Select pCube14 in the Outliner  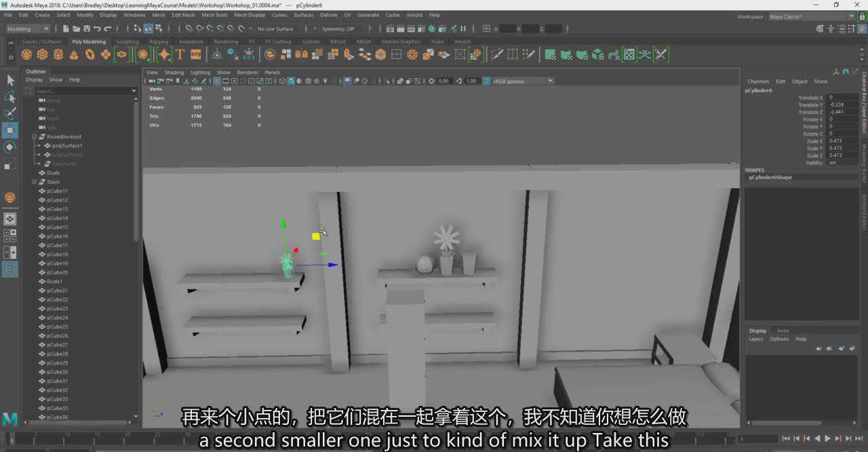(57, 218)
